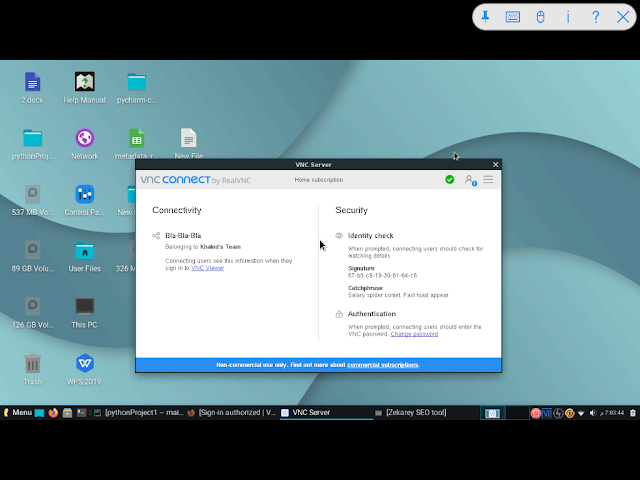This screenshot has height=480, width=640.
Task: Click the Bla-Bla-Bla computer name
Action: point(183,236)
